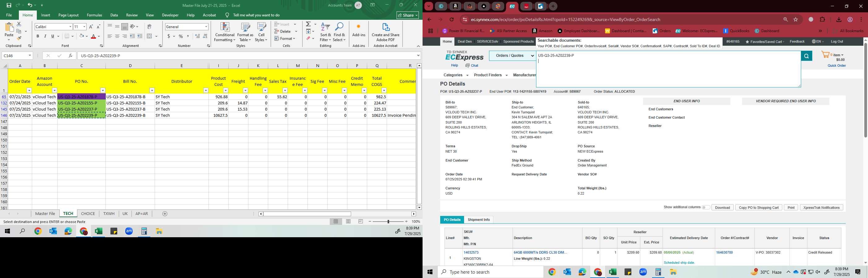
Task: Click the shopping cart icon on ECExpress
Action: click(825, 55)
